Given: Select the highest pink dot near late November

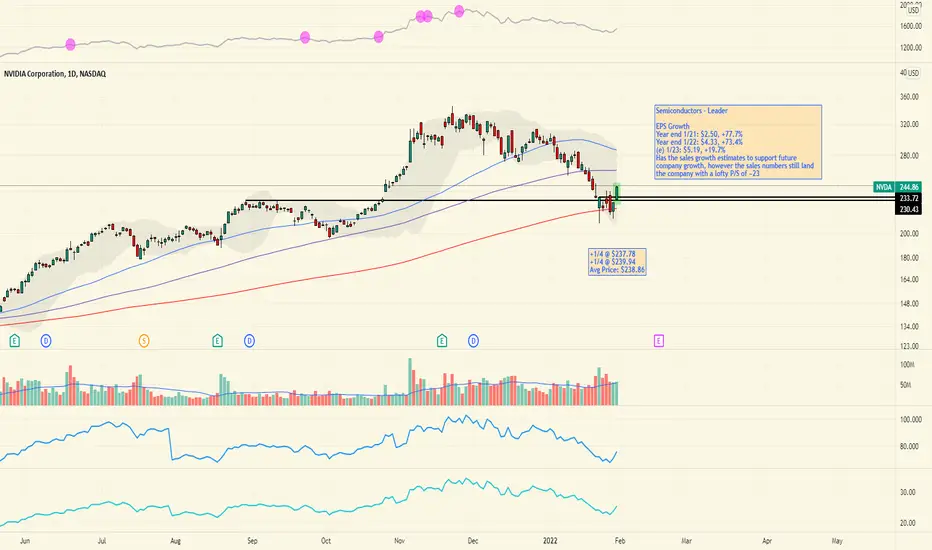Looking at the screenshot, I should click(x=459, y=11).
